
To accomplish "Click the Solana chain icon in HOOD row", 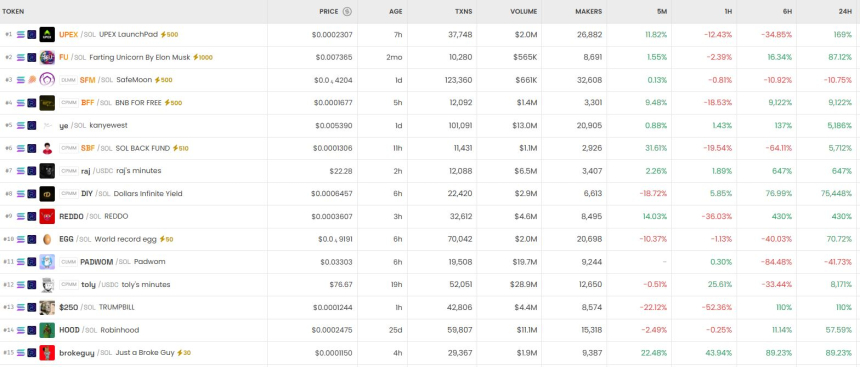I will (x=21, y=330).
